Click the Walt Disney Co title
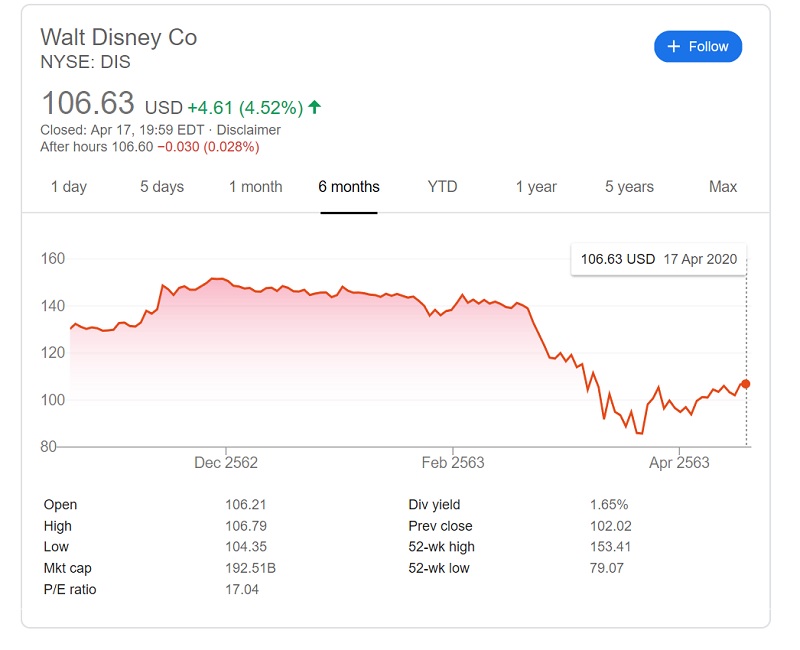The height and width of the screenshot is (650, 800). tap(118, 37)
